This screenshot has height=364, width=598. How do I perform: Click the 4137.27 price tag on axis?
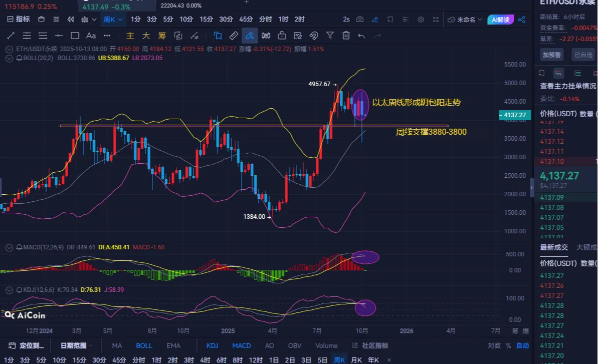[514, 115]
